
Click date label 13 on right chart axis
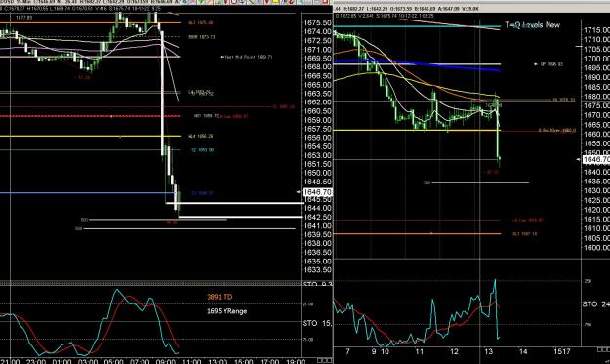(x=489, y=351)
